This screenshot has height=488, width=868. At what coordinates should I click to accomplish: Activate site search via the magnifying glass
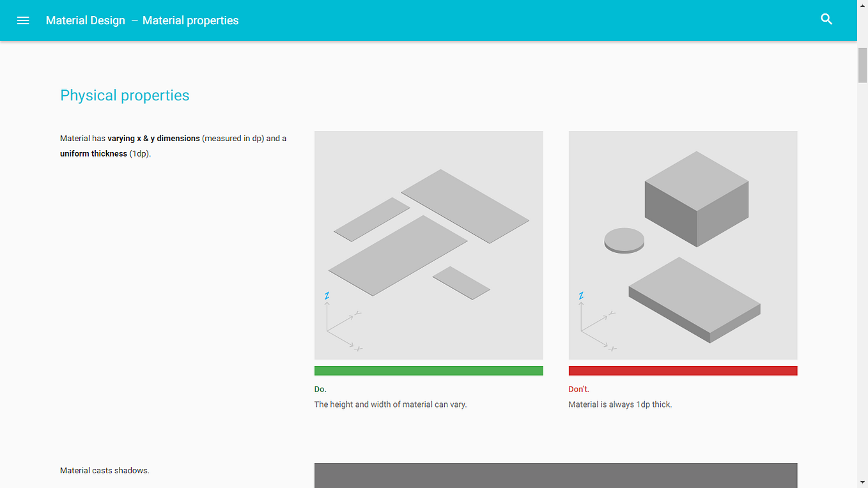coord(826,19)
